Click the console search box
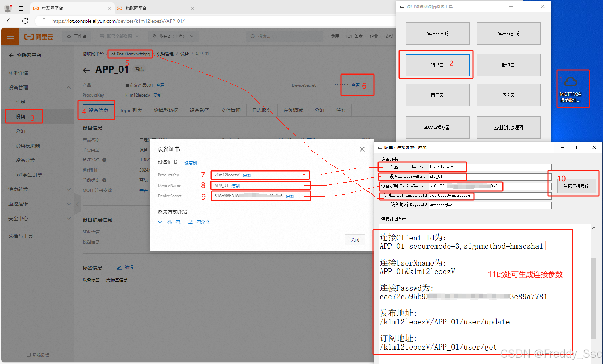Screen dimensions: 603x364 [x=284, y=36]
